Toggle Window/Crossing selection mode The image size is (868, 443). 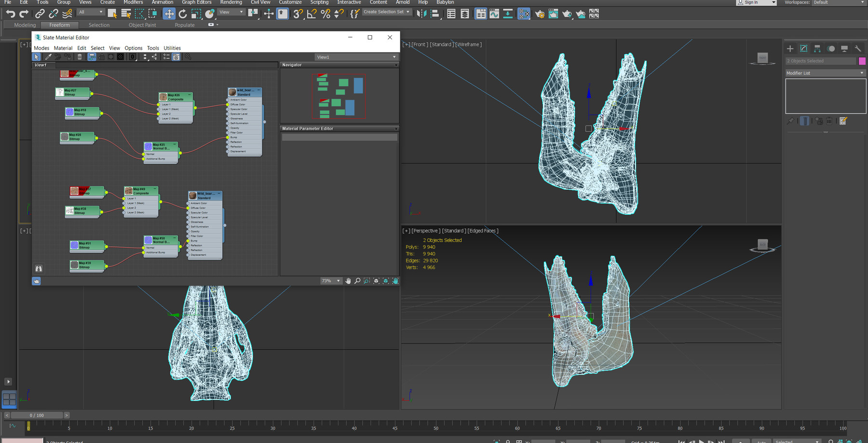point(152,14)
